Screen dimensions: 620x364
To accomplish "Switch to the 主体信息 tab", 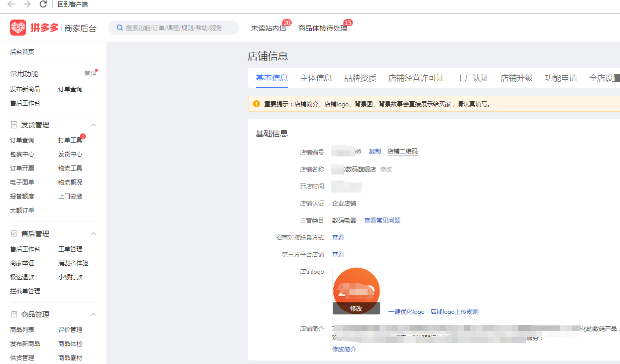I will pyautogui.click(x=316, y=78).
